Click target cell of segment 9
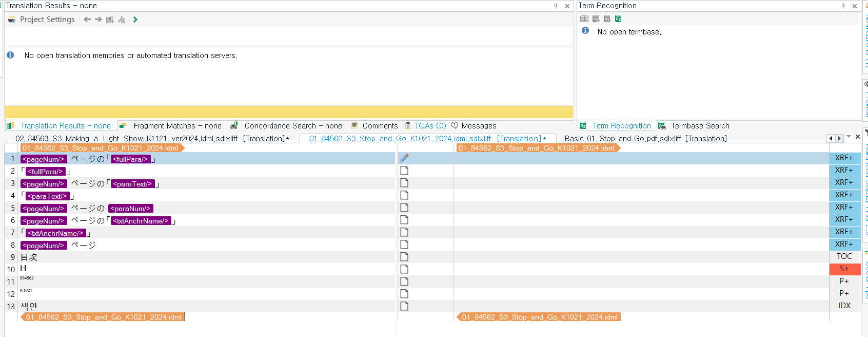 [641, 257]
